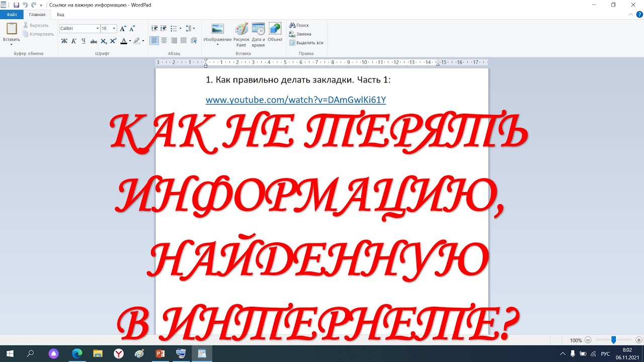Viewport: 644px width, 362px height.
Task: Click Замена (replace) button
Action: (x=300, y=34)
